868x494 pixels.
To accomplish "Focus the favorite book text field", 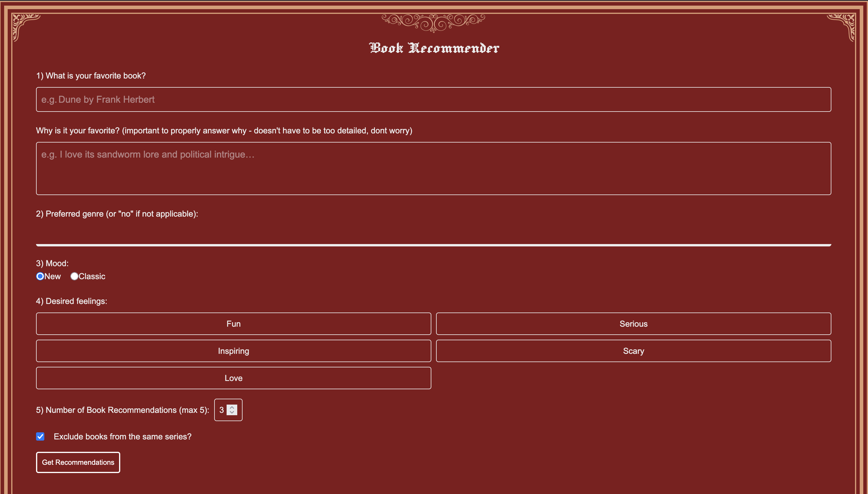I will pyautogui.click(x=433, y=99).
